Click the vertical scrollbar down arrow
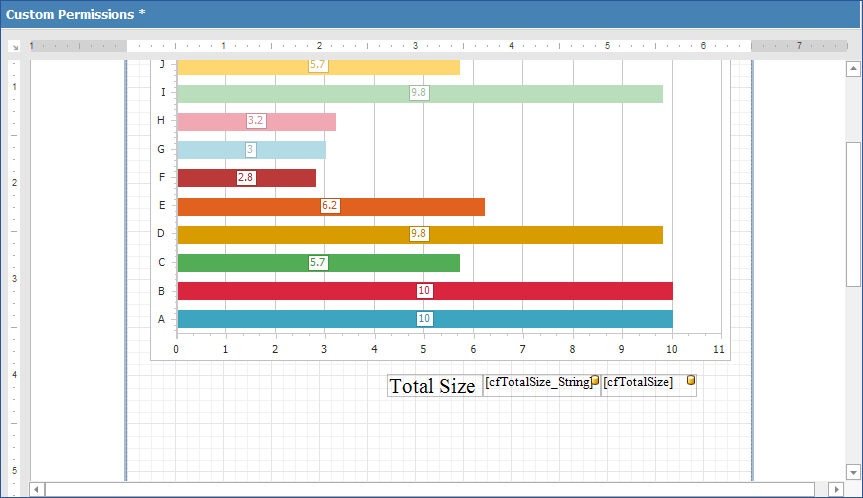The width and height of the screenshot is (863, 498). tap(853, 472)
